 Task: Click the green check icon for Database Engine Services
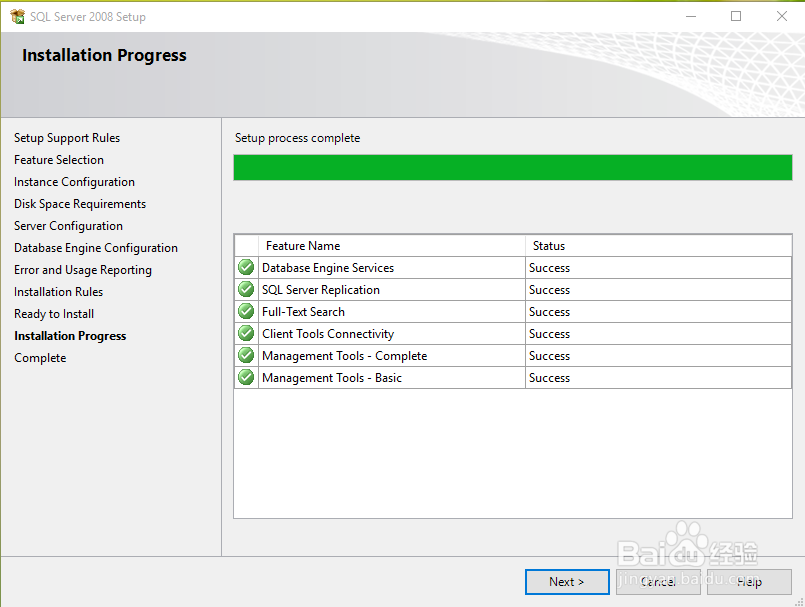(x=246, y=268)
